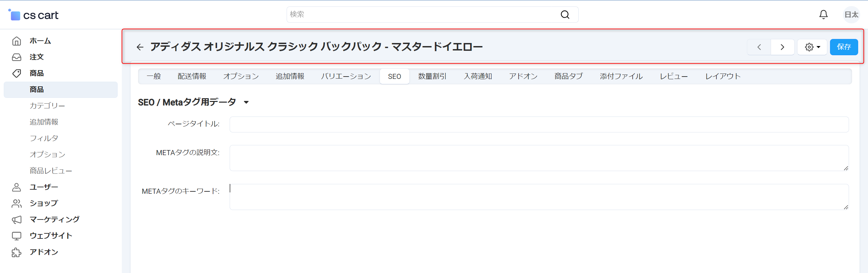The width and height of the screenshot is (868, 273).
Task: Open アドオン puzzle menu in sidebar
Action: 44,252
